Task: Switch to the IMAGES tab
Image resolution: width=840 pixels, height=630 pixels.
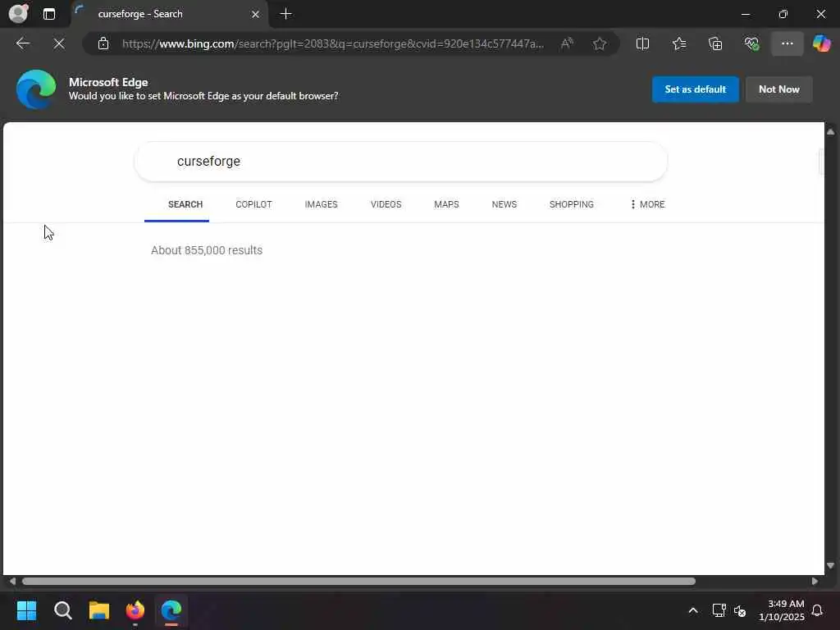Action: (x=321, y=204)
